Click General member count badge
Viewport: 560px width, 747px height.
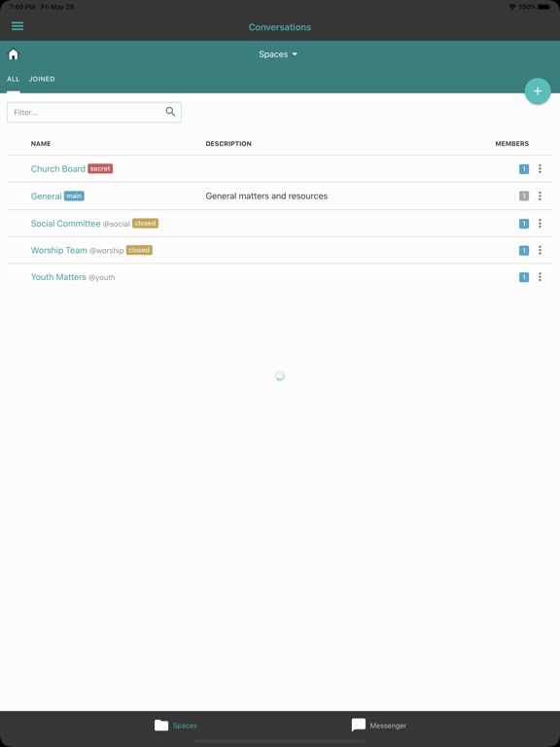tap(524, 196)
